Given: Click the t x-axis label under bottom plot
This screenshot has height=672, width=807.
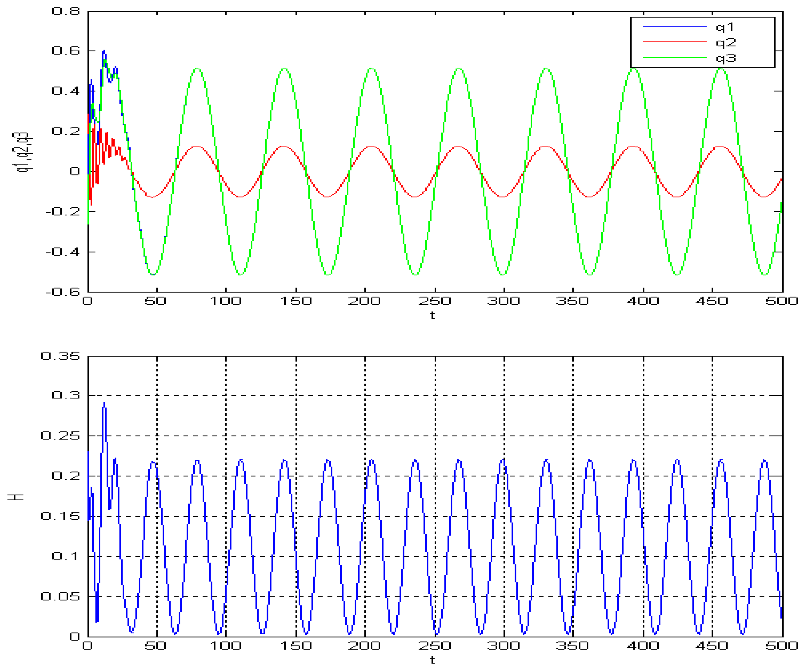Looking at the screenshot, I should pos(432,660).
